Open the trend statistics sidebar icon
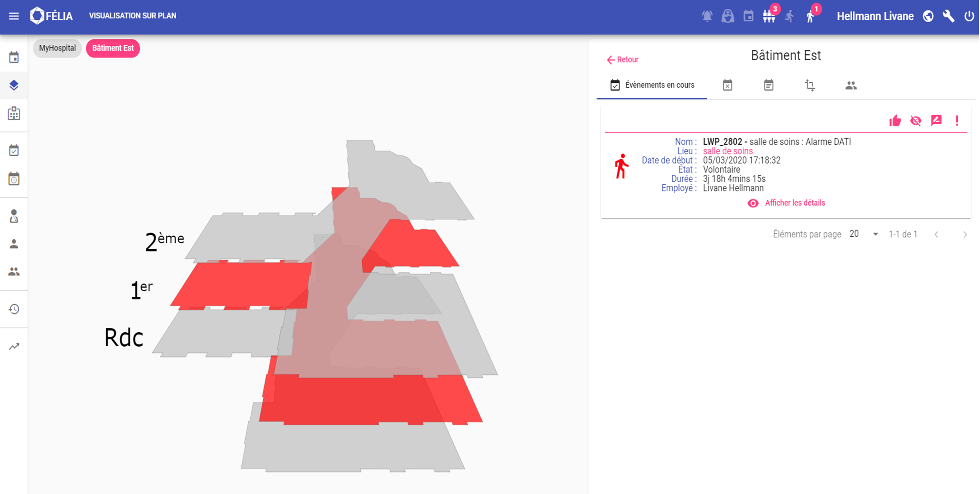The image size is (980, 494). tap(14, 347)
